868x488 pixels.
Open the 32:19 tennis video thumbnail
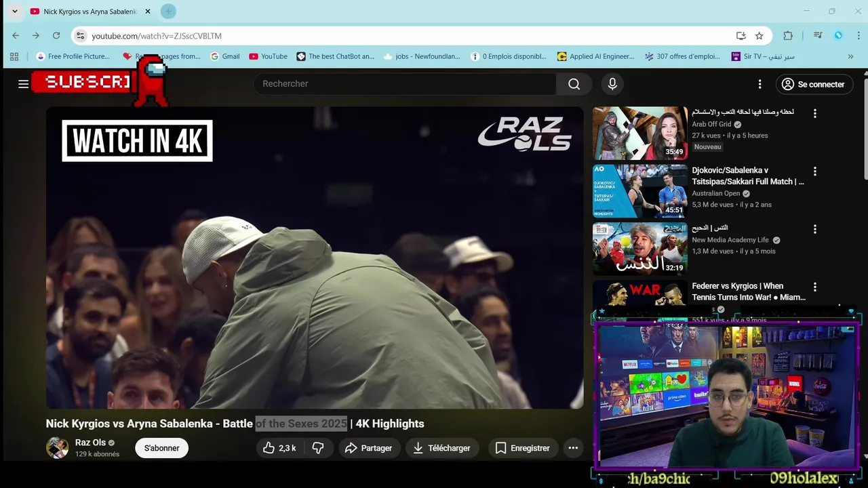click(x=639, y=249)
